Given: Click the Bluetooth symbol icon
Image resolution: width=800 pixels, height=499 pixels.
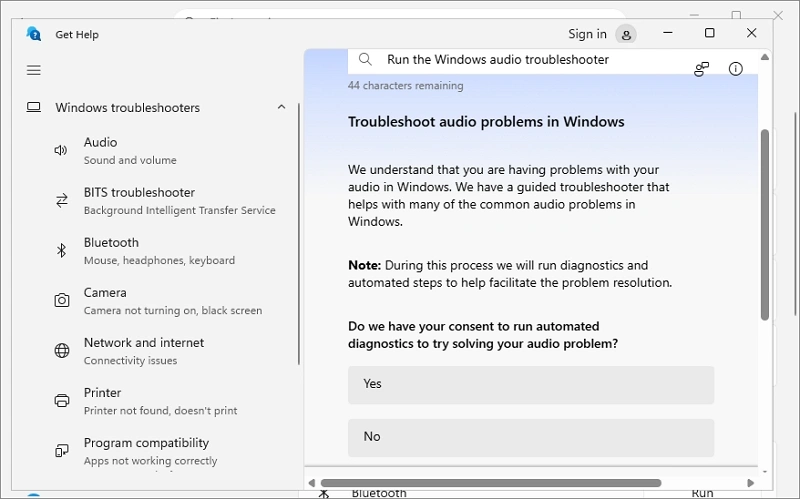Looking at the screenshot, I should 61,250.
